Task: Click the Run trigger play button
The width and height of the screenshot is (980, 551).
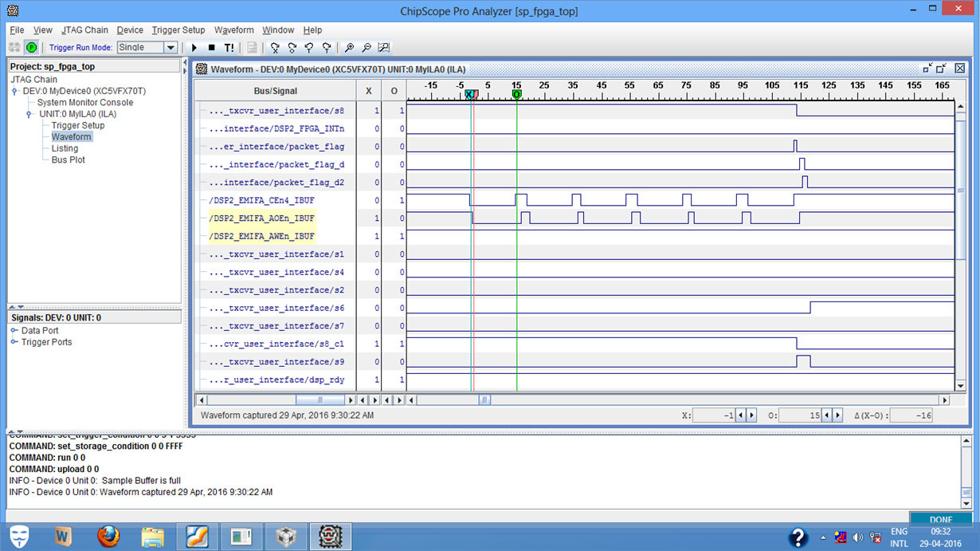Action: [x=194, y=48]
